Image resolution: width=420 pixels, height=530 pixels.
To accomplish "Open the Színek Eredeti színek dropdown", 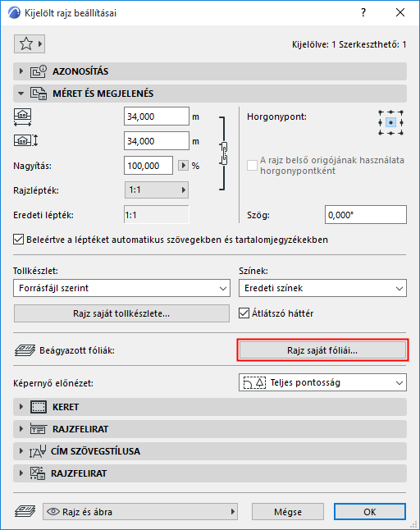I will (x=322, y=288).
